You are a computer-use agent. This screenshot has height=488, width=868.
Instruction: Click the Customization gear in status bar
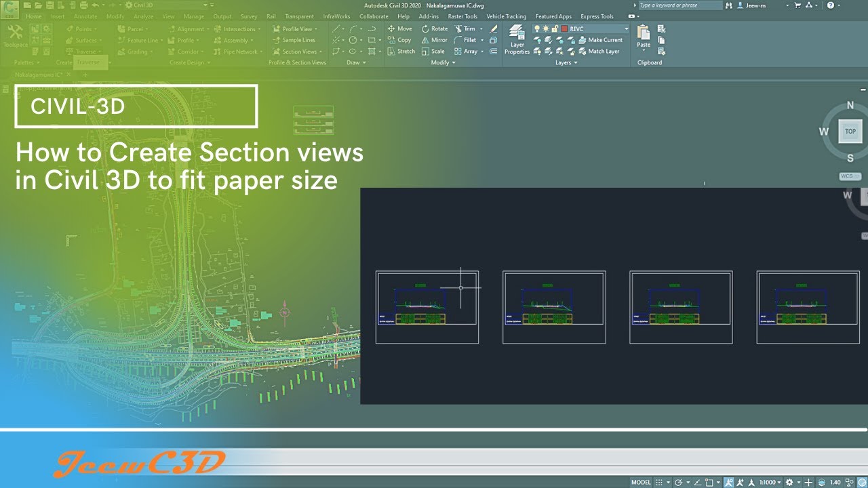(789, 483)
